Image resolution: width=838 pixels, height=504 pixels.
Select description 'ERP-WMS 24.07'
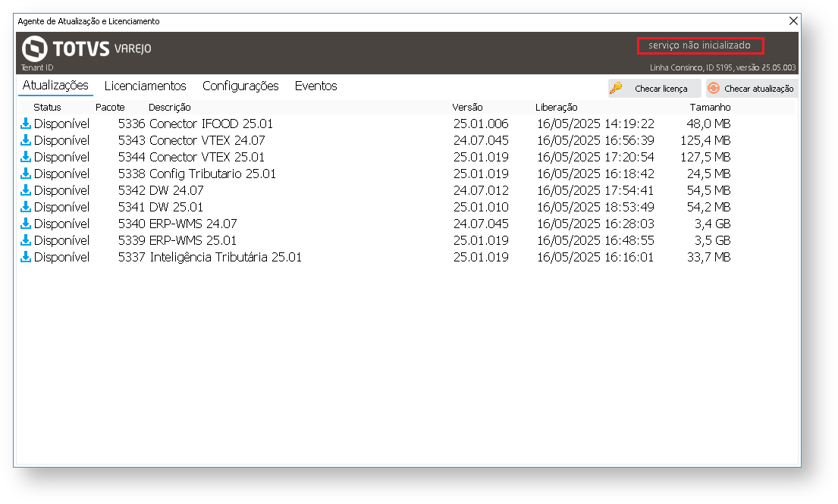click(x=193, y=223)
